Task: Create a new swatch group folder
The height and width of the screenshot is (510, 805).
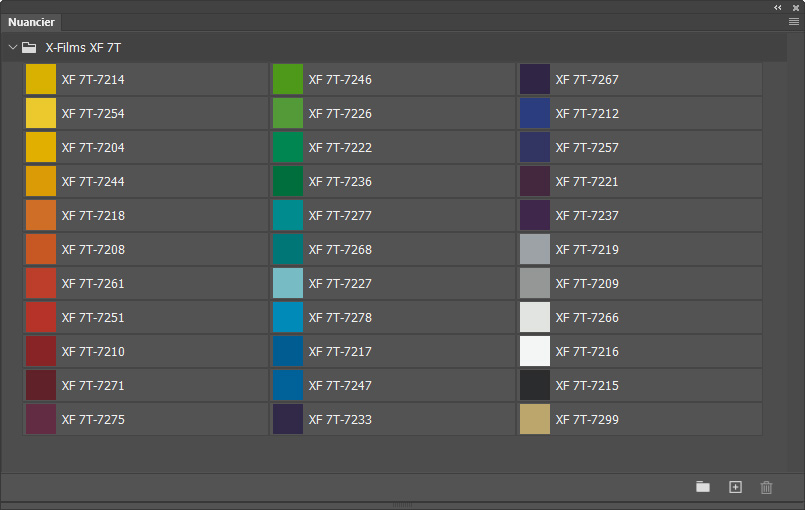Action: click(x=703, y=486)
